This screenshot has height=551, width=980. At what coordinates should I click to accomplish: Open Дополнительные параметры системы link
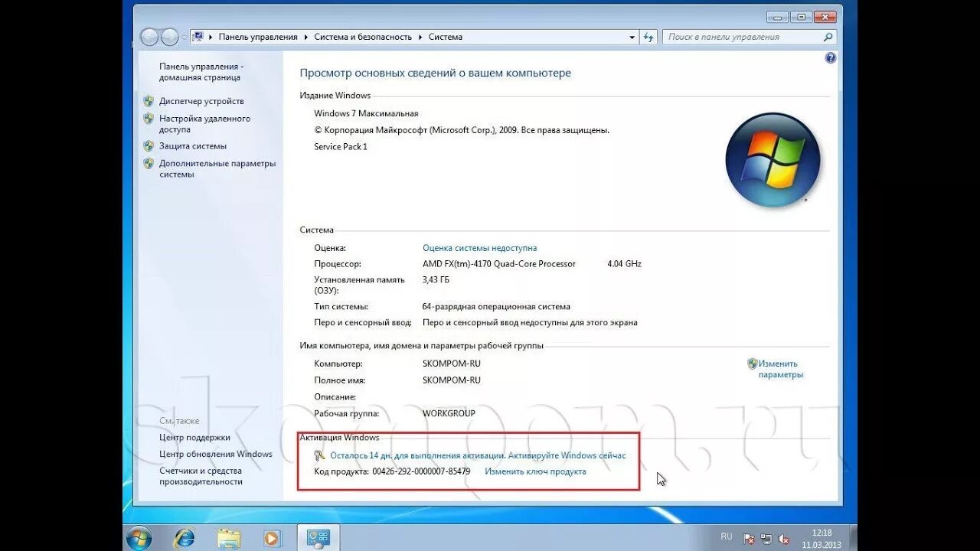217,168
